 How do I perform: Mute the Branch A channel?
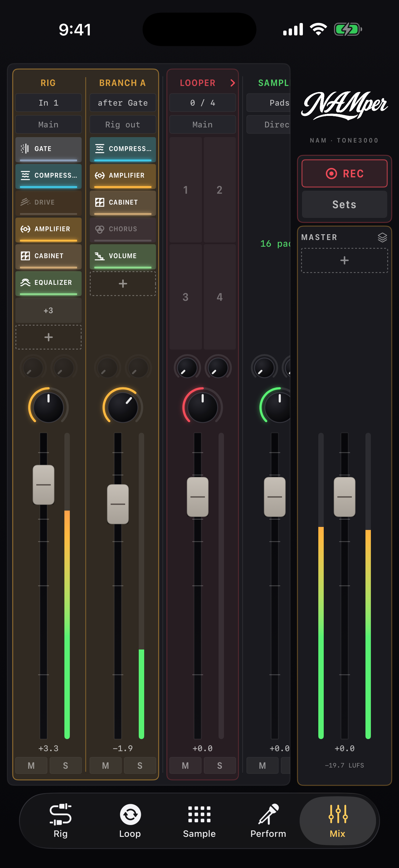click(x=105, y=766)
